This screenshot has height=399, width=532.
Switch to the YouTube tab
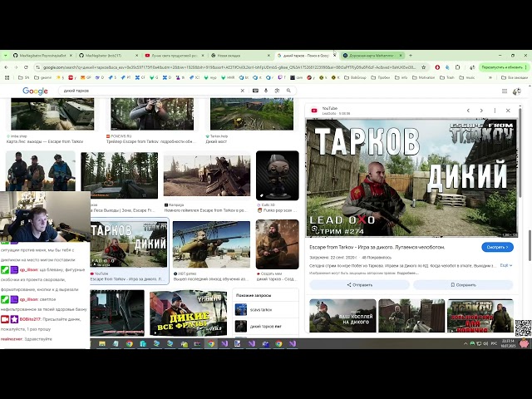174,56
